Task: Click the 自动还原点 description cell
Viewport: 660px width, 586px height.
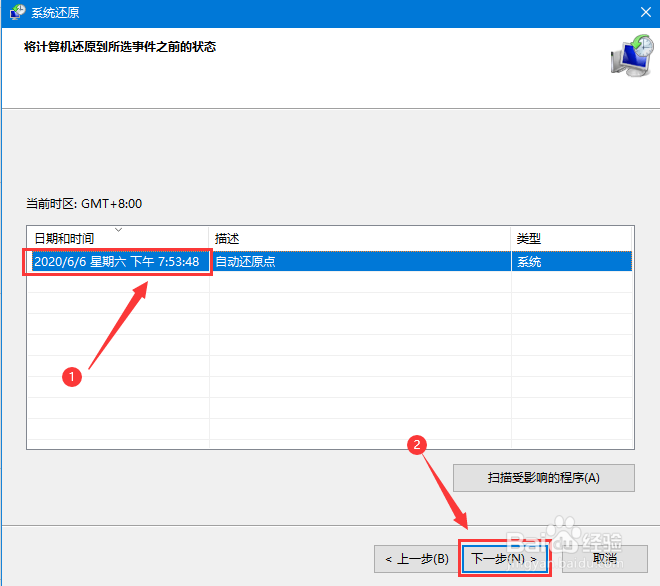Action: [x=245, y=261]
